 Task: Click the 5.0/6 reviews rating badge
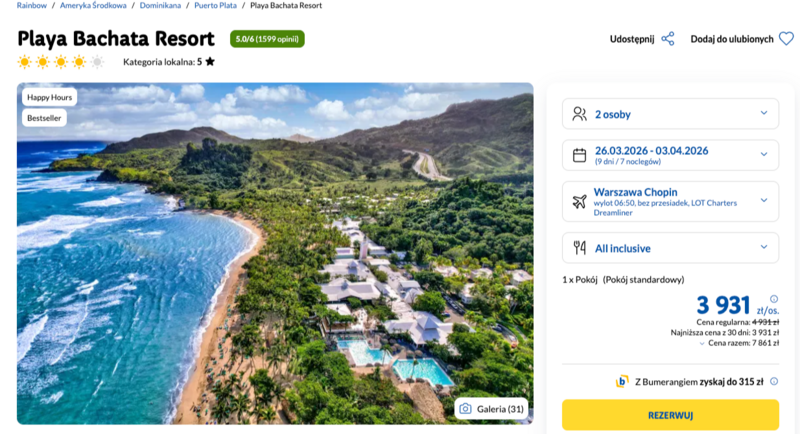coord(267,39)
